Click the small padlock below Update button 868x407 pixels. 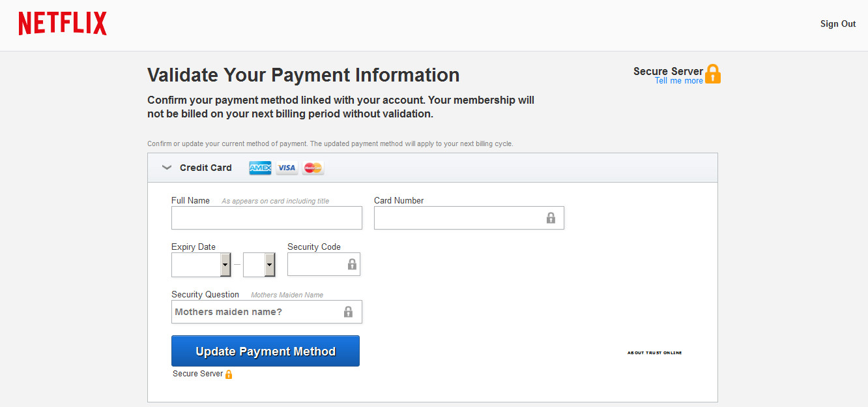tap(229, 374)
